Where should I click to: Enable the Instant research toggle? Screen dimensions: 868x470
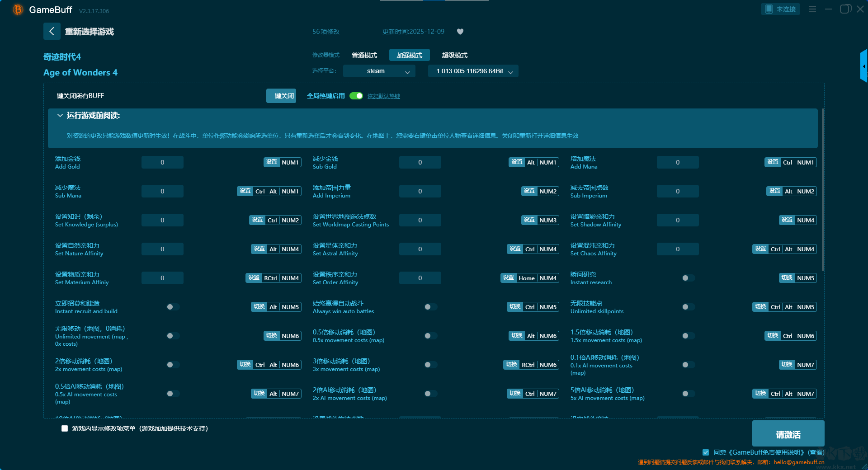688,278
